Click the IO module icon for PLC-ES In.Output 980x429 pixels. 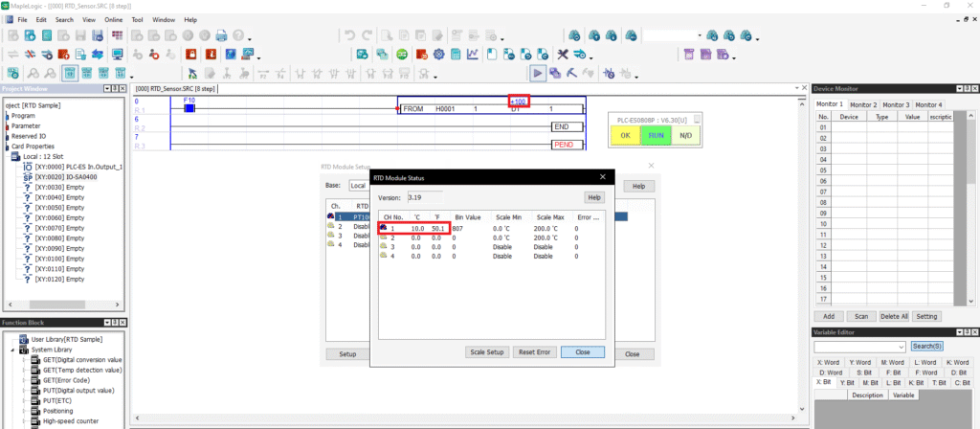27,167
